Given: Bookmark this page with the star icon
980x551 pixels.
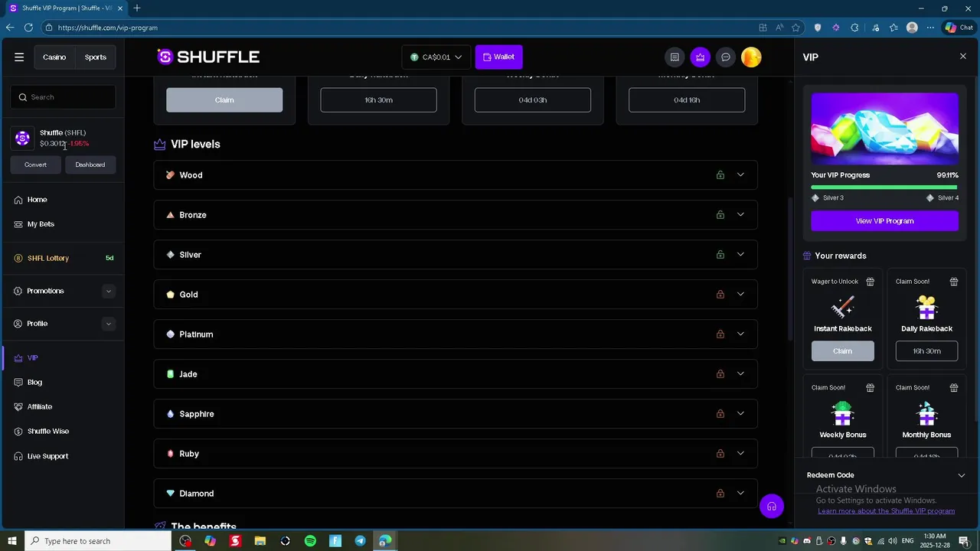Looking at the screenshot, I should (795, 28).
